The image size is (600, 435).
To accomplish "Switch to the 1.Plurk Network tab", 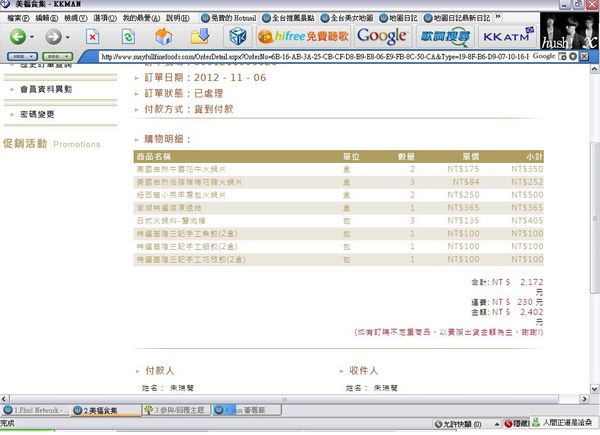I will click(35, 410).
